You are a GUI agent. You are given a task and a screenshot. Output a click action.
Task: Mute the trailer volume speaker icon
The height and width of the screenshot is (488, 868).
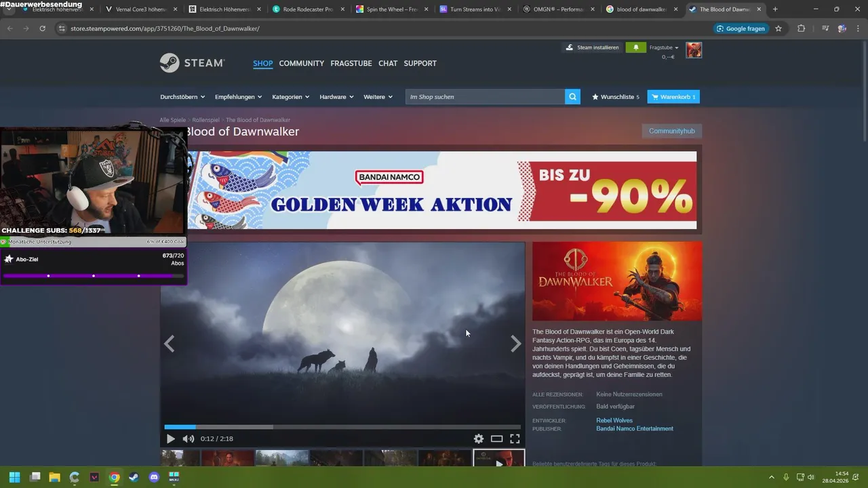188,439
